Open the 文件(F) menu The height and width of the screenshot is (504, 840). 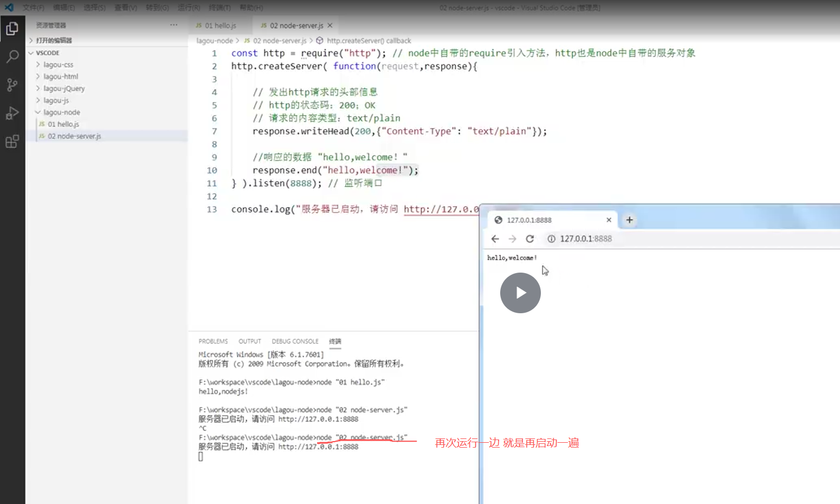pos(34,8)
